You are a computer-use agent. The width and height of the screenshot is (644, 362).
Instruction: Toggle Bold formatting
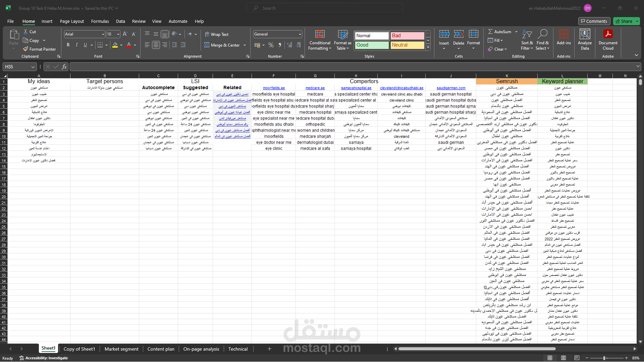[x=68, y=45]
